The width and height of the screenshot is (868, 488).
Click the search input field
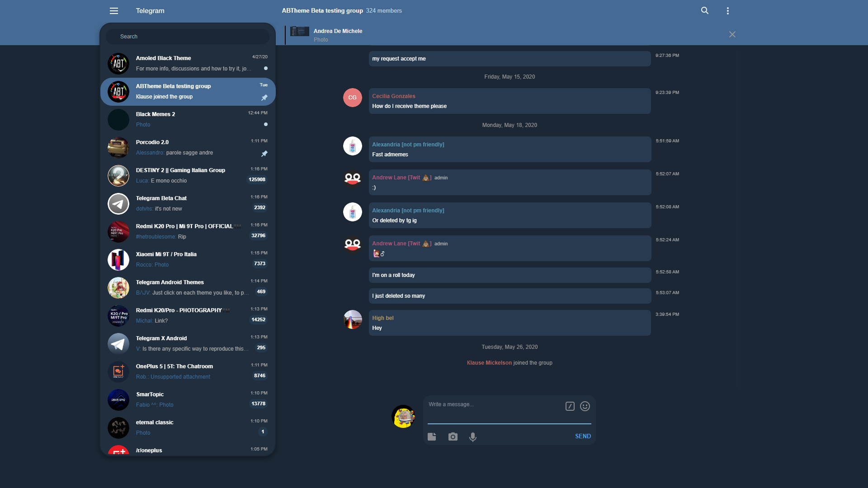(x=187, y=36)
